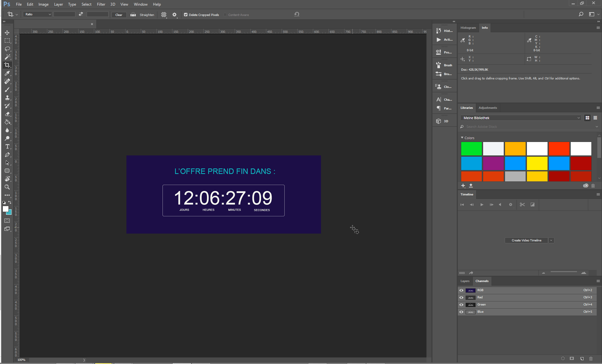
Task: Select the History Brush tool
Action: [x=7, y=106]
